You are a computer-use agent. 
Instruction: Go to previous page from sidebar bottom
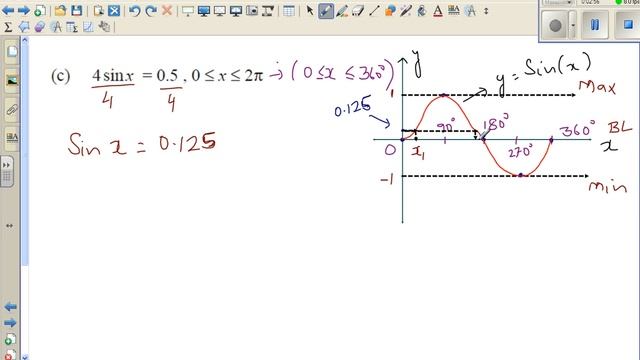coord(10,307)
